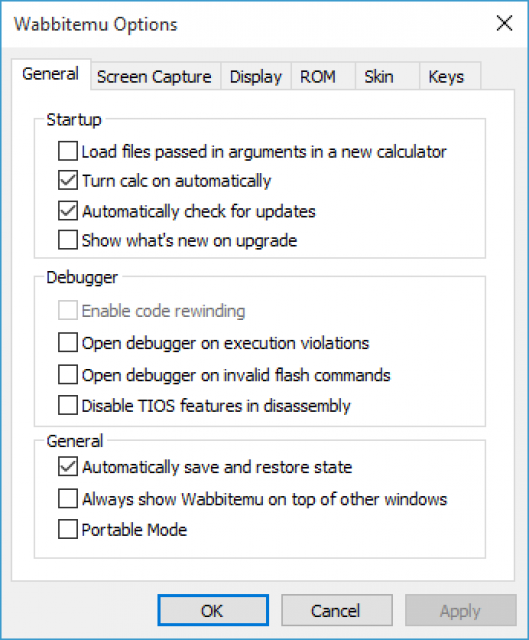Tick Disable TIOS features in disassembly

coord(68,405)
